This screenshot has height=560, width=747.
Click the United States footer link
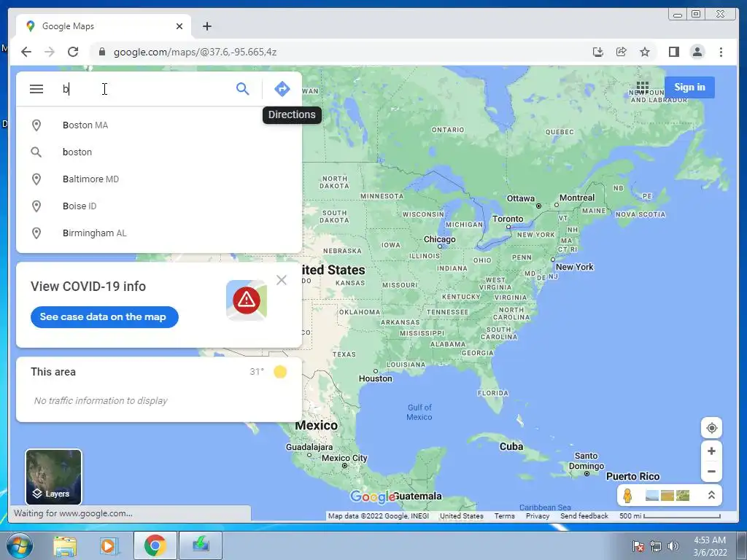coord(461,516)
